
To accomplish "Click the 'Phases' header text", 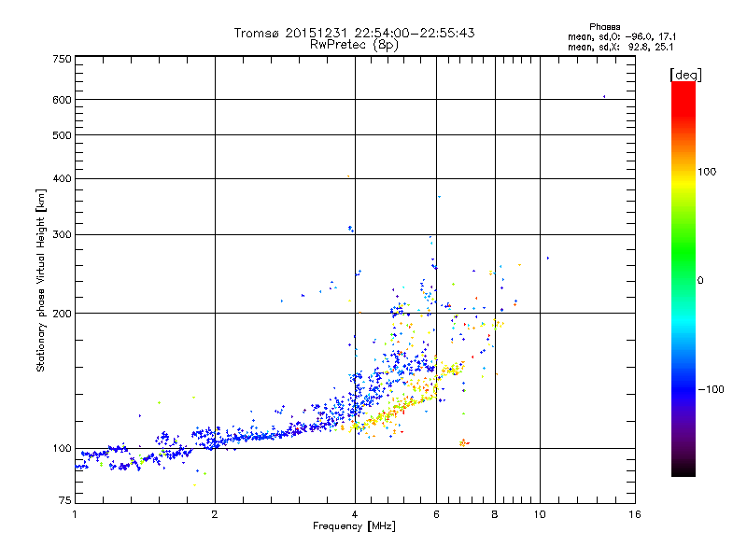I will coord(604,27).
